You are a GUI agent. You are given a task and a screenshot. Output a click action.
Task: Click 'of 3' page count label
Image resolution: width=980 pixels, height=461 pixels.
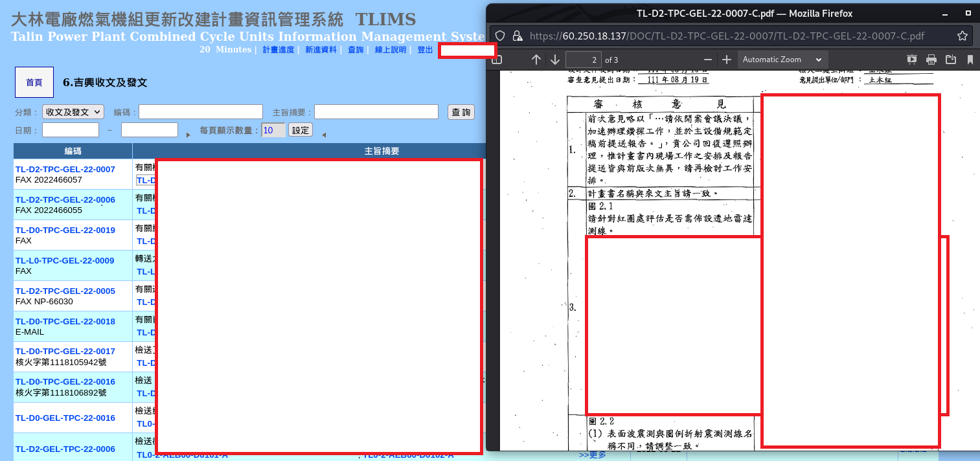point(613,60)
